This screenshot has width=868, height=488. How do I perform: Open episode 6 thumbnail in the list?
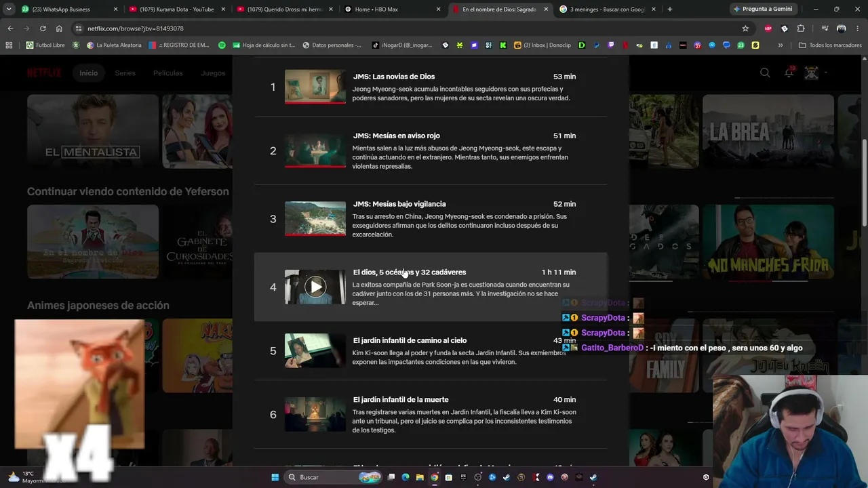(315, 414)
